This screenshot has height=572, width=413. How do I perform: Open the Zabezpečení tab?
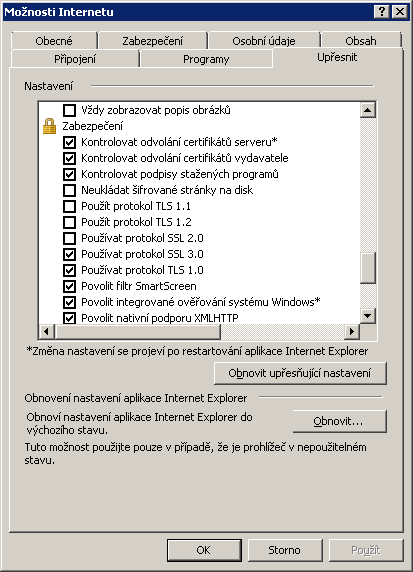153,41
